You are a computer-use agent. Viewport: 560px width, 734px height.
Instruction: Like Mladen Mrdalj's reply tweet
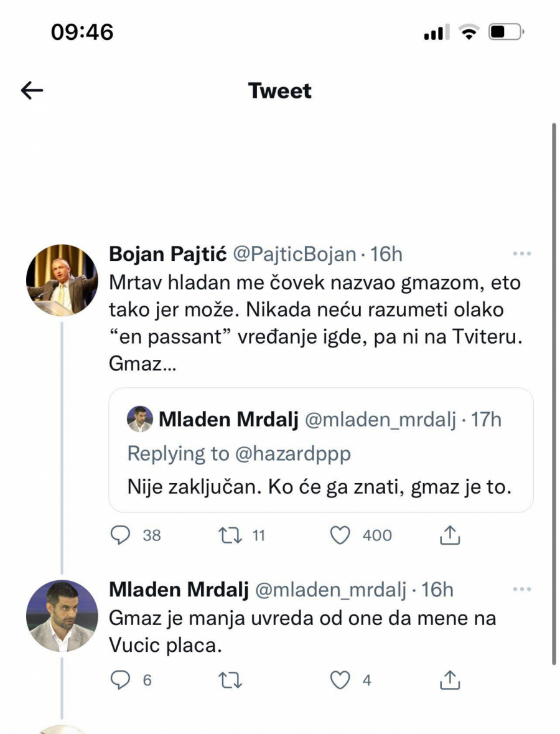pos(340,680)
